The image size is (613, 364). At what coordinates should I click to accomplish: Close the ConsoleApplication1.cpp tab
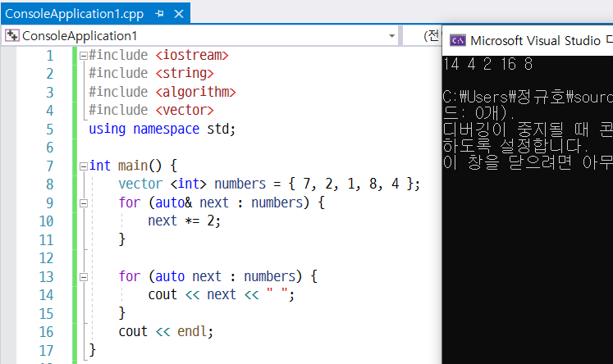click(x=179, y=14)
